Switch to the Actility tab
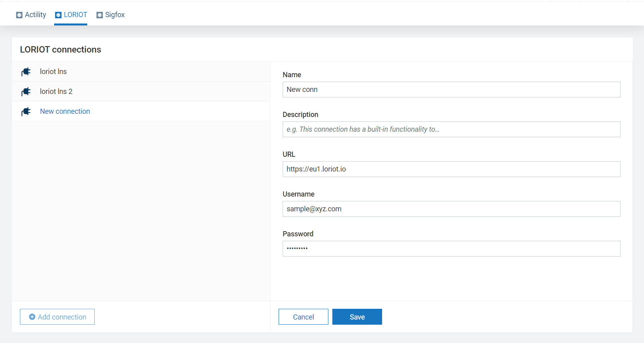 (35, 15)
